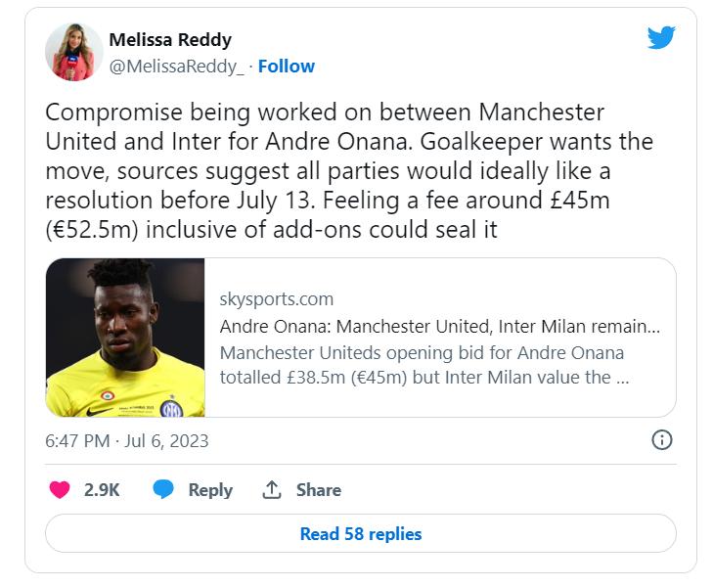This screenshot has width=713, height=588.
Task: Open the 6:47 PM Jul 6, 2023 timestamp
Action: point(127,440)
